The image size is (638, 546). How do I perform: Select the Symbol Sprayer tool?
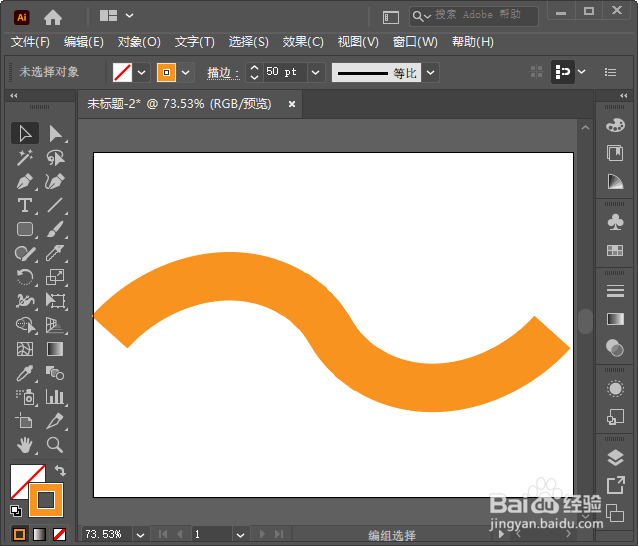pyautogui.click(x=25, y=397)
